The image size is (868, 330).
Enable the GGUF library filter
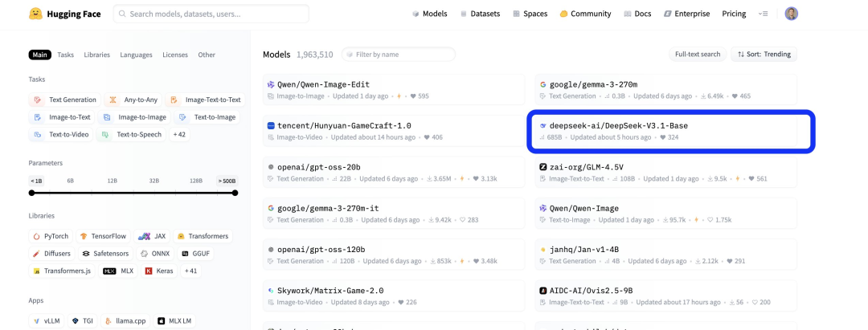tap(197, 254)
